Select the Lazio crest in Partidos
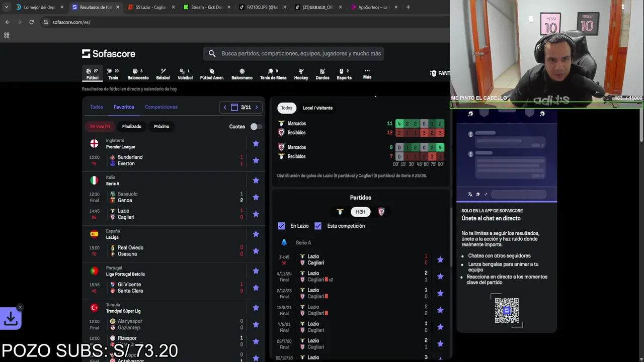 (x=340, y=212)
